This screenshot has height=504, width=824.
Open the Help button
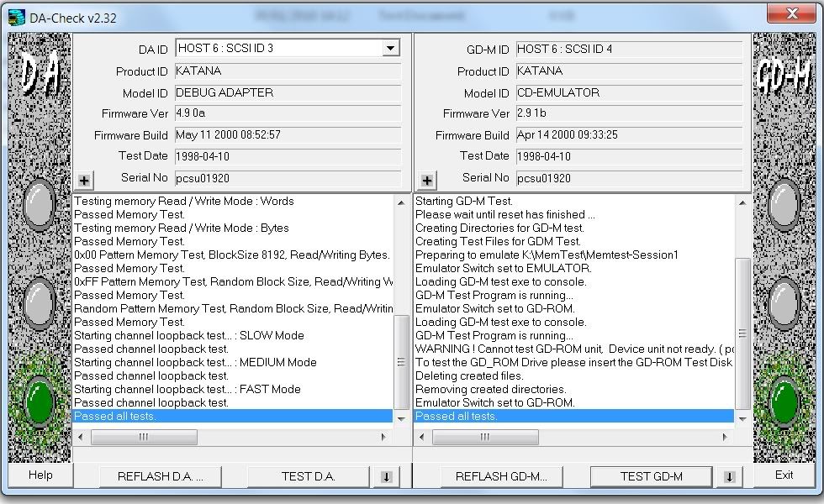coord(40,475)
